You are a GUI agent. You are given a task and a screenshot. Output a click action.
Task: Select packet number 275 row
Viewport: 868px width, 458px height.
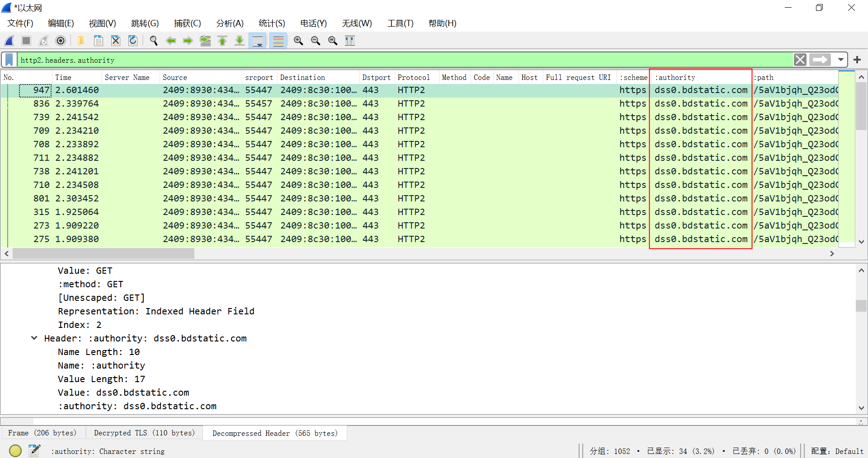[x=420, y=239]
